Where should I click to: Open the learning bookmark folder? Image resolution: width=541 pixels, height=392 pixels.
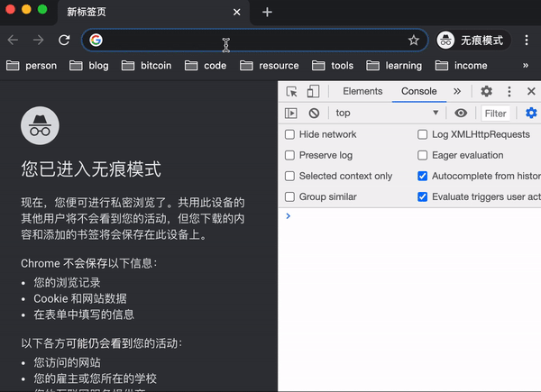tap(394, 66)
